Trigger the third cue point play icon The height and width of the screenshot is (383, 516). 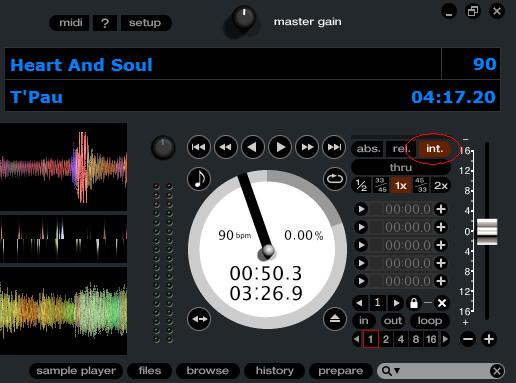click(361, 245)
